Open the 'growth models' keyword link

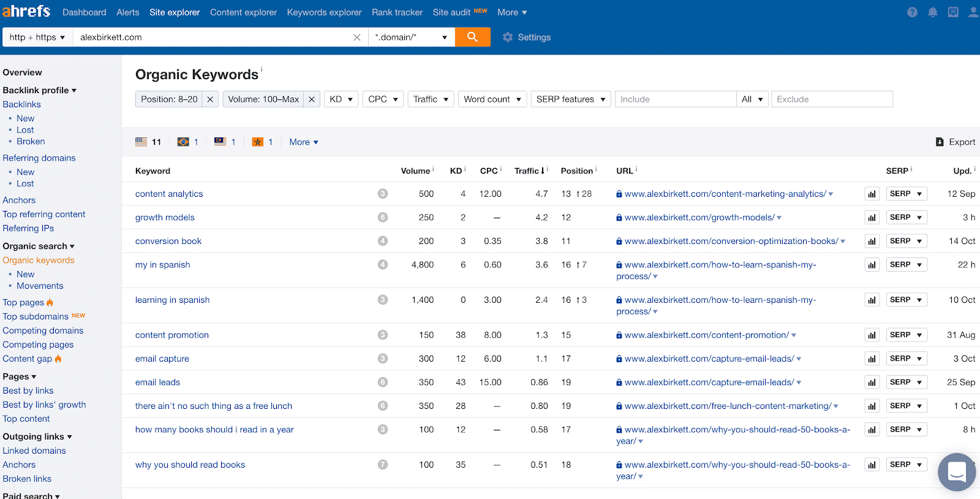pyautogui.click(x=165, y=218)
